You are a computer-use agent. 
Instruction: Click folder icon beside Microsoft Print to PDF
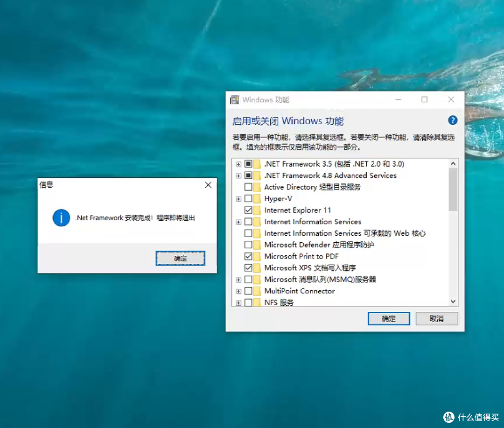point(257,256)
